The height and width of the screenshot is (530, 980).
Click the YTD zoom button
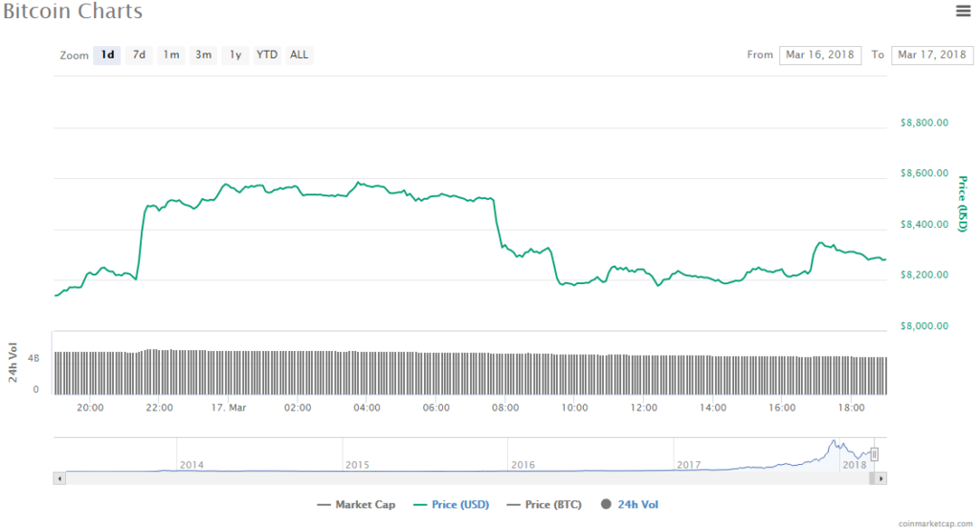[267, 55]
